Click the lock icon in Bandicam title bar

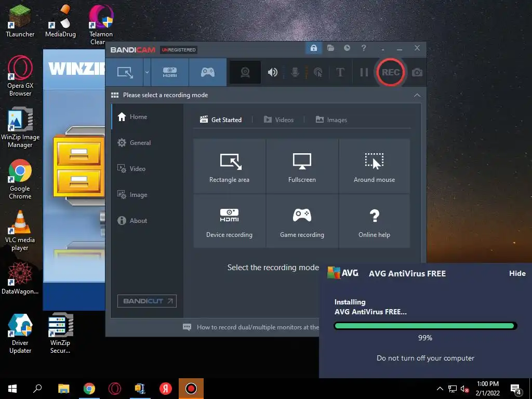313,48
